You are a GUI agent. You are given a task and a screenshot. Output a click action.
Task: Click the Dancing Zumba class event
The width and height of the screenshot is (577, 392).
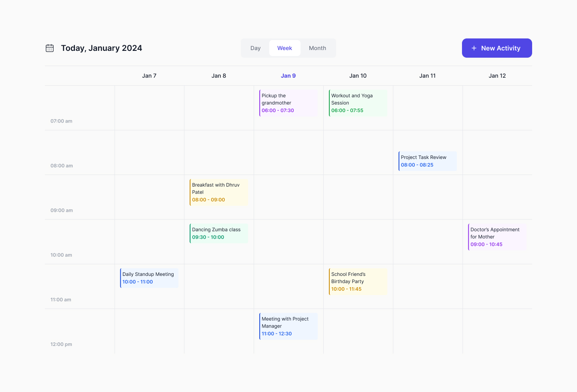click(219, 233)
